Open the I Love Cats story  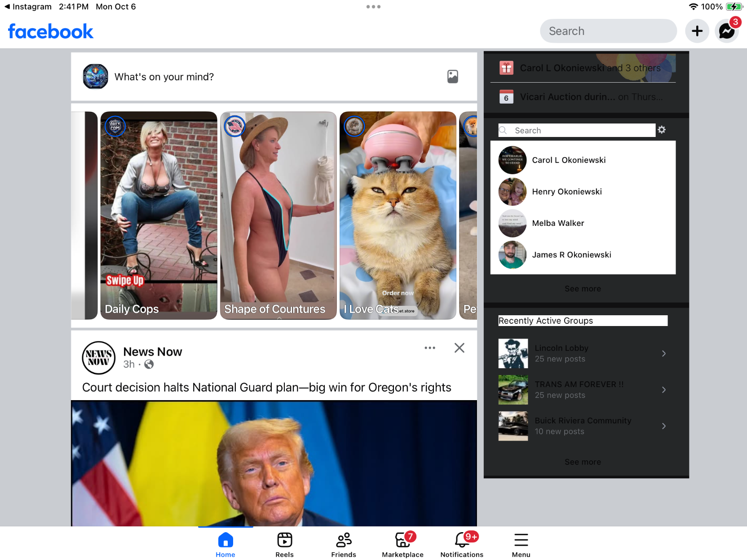[x=398, y=216]
